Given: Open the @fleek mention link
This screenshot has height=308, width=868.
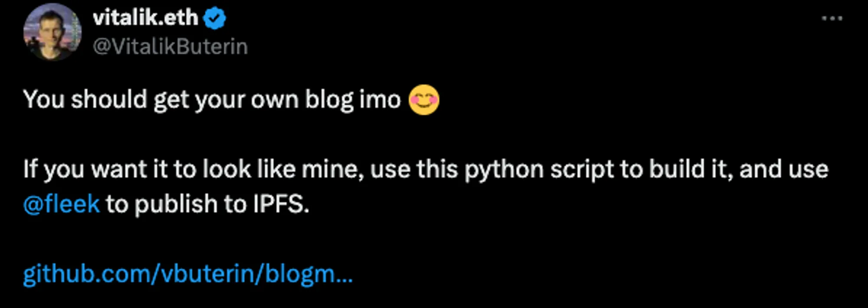Looking at the screenshot, I should click(x=61, y=204).
